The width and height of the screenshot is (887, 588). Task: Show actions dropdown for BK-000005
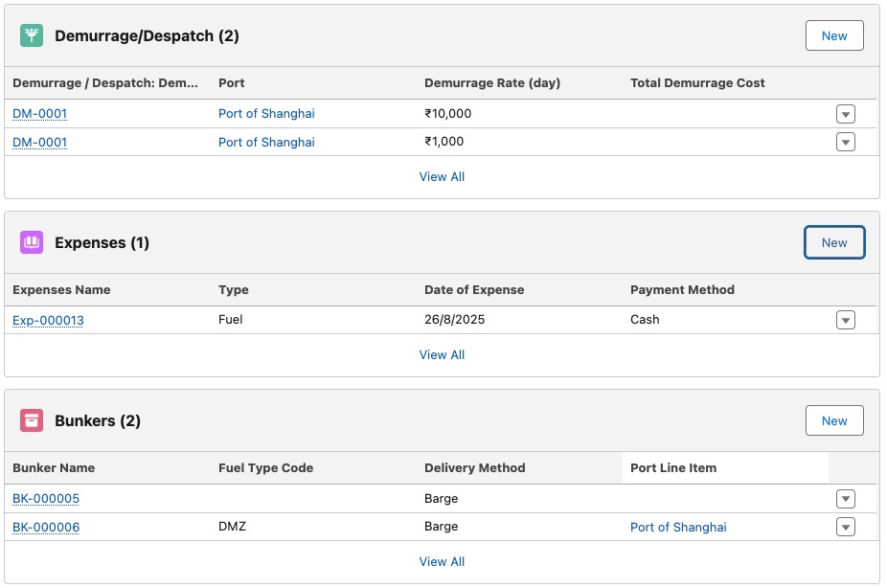pyautogui.click(x=845, y=499)
